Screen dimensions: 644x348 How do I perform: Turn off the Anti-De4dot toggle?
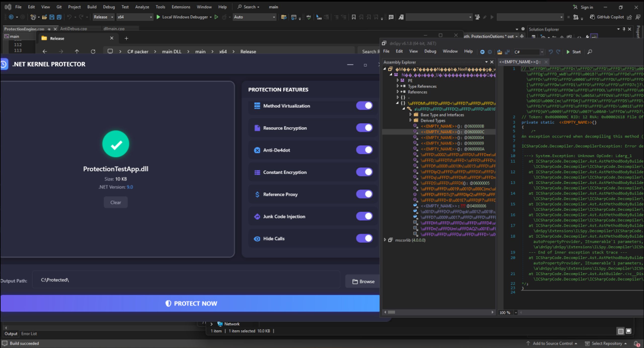(364, 150)
